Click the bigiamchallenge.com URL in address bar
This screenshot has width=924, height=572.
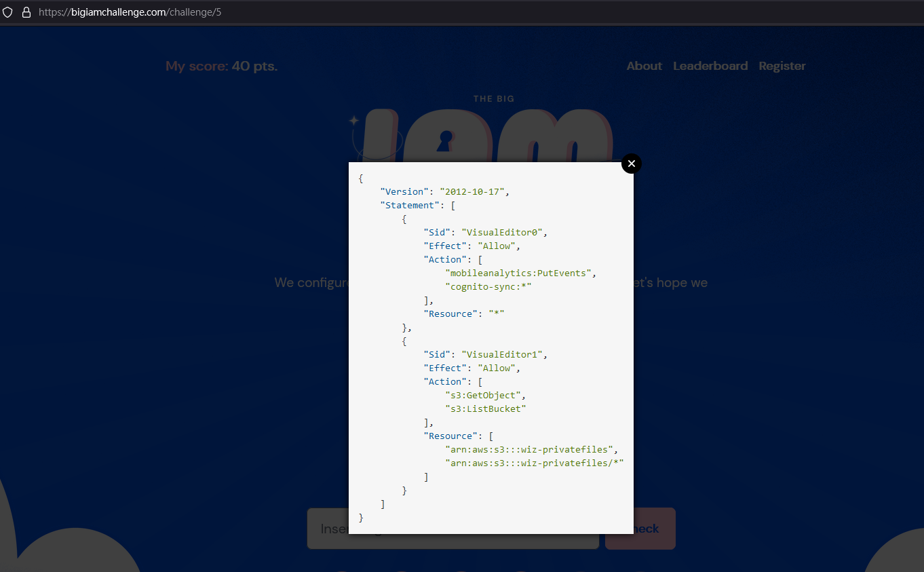(130, 12)
